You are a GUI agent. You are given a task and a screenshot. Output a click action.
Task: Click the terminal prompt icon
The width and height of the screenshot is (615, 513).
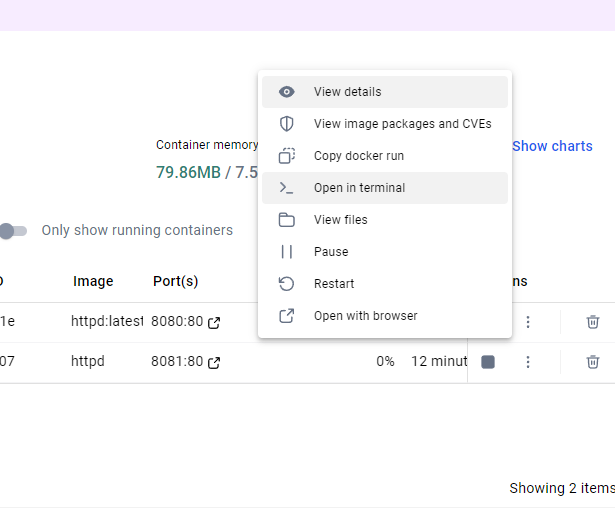(x=287, y=188)
